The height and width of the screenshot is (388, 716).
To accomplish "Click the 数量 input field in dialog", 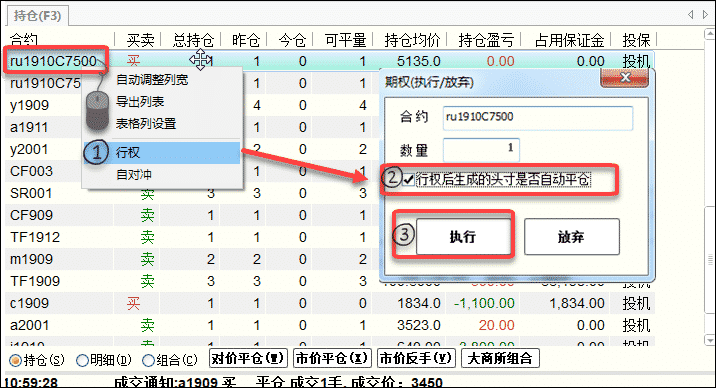I will 481,150.
